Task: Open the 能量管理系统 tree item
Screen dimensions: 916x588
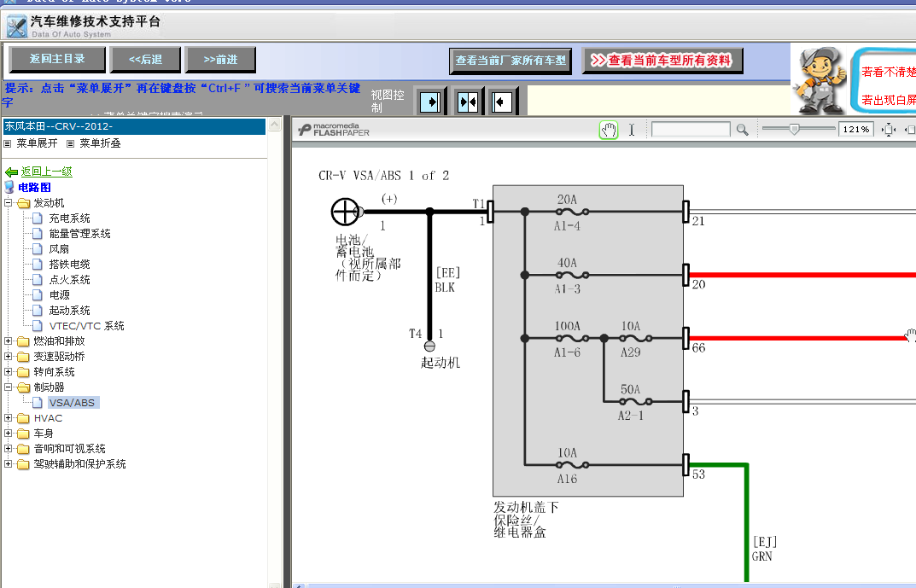Action: coord(80,234)
